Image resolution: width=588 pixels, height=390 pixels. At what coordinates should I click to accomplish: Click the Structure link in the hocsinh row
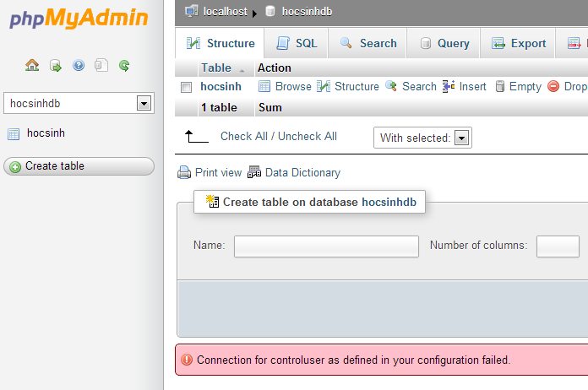point(357,87)
